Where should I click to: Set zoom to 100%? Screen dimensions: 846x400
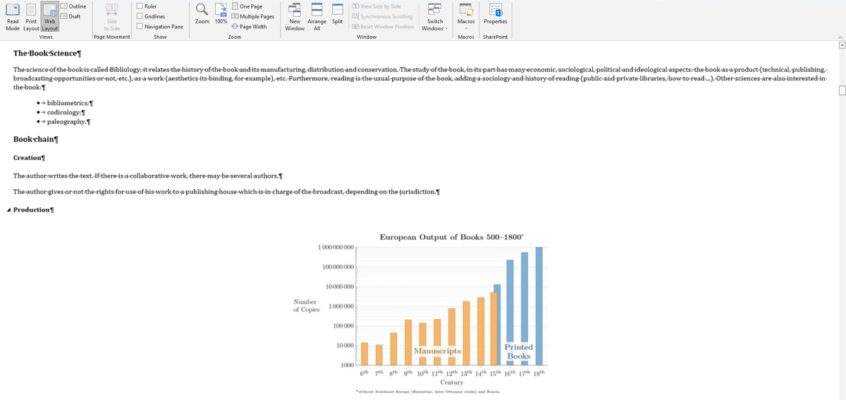coord(221,14)
